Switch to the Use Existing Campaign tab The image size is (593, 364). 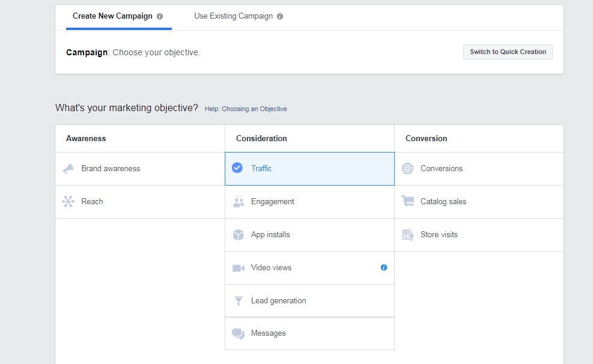[x=233, y=16]
